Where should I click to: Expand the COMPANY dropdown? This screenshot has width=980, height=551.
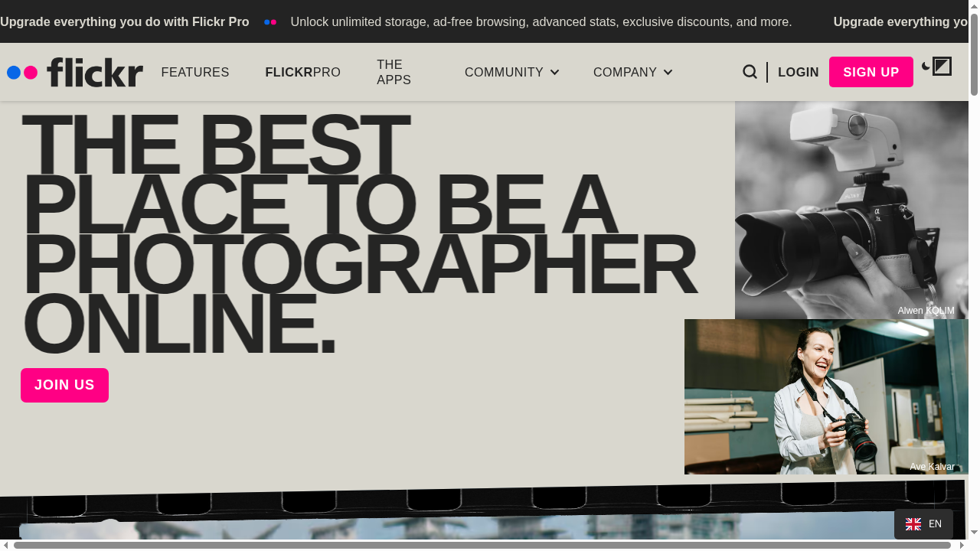632,72
